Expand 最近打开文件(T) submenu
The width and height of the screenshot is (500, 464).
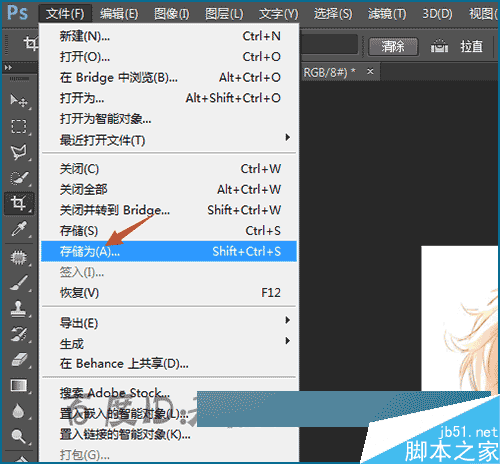[x=169, y=140]
